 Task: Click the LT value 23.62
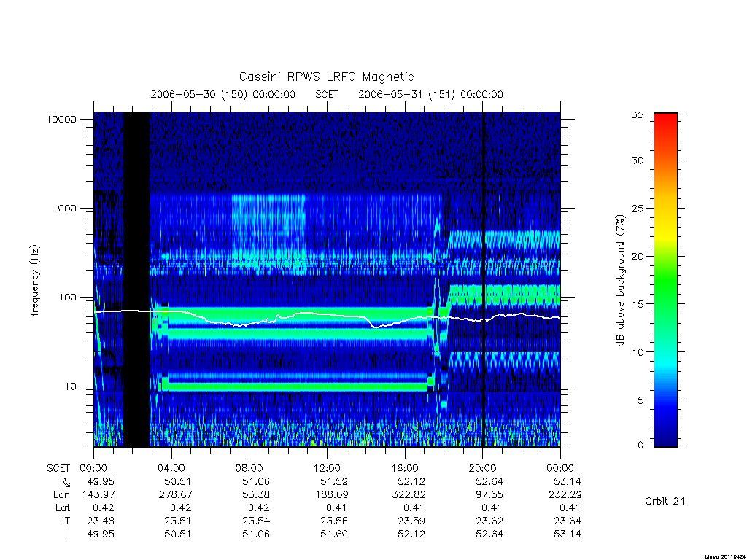pyautogui.click(x=489, y=521)
